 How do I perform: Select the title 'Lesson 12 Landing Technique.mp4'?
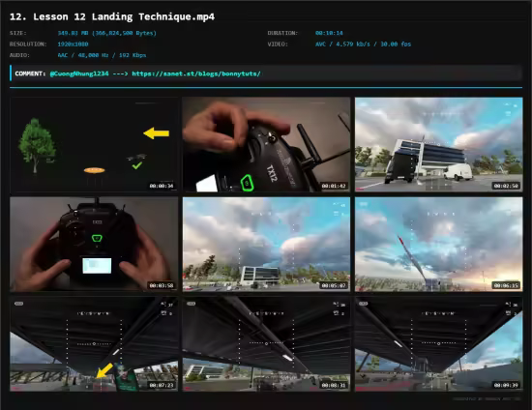(124, 17)
